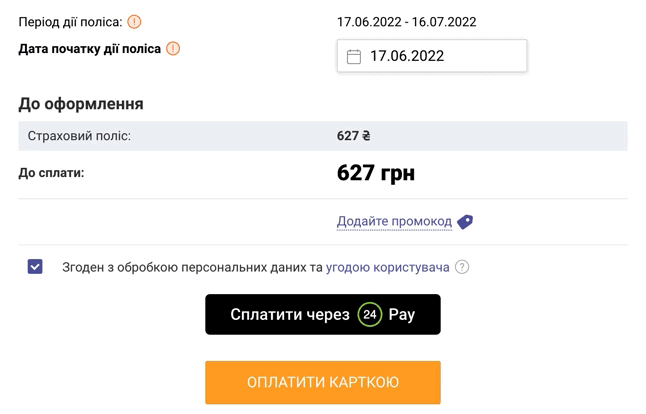Focus the policy start date field 17.06.2022

[x=432, y=56]
